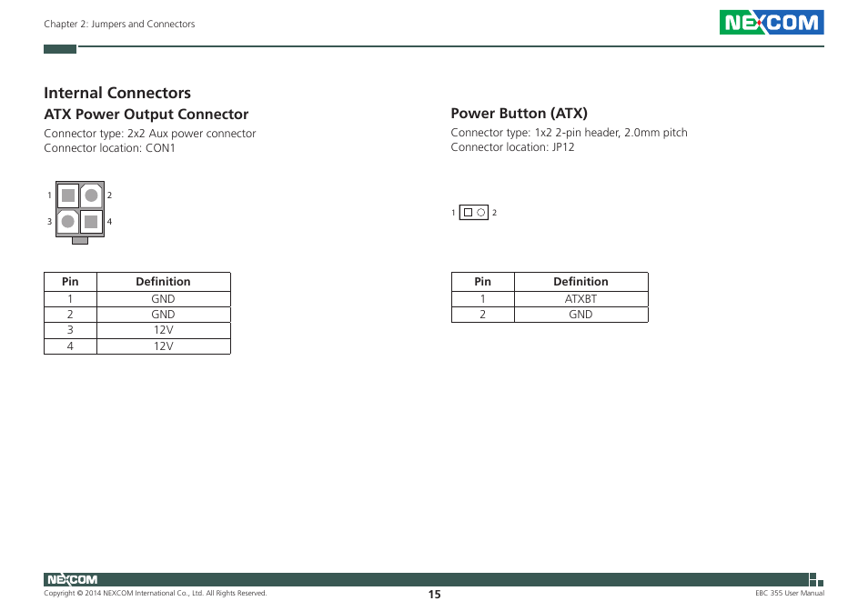Viewport: 868px width, 611px height.
Task: Click 'EBC 355 User Manual' footer text
Action: (790, 594)
